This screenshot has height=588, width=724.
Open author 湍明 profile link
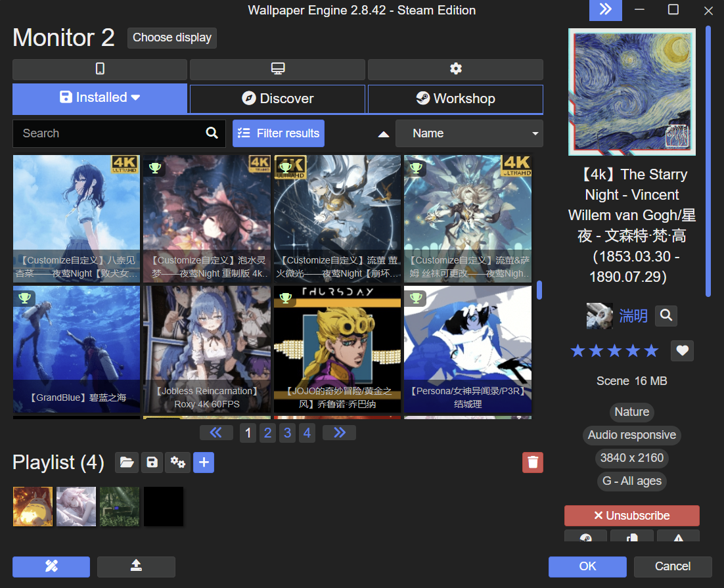[633, 317]
